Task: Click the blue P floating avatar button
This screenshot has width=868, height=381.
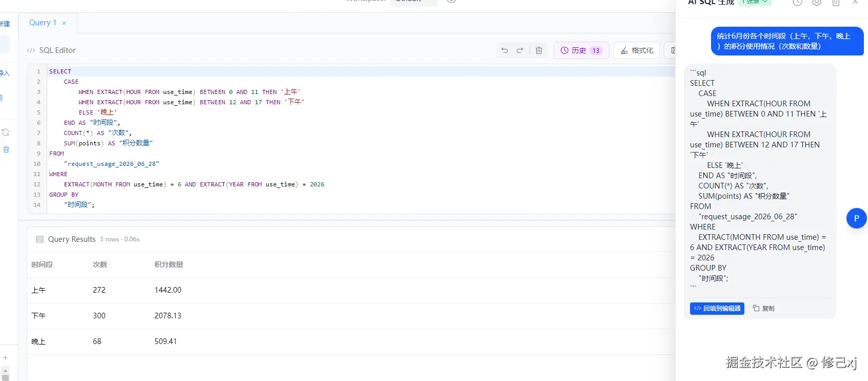Action: click(x=856, y=218)
